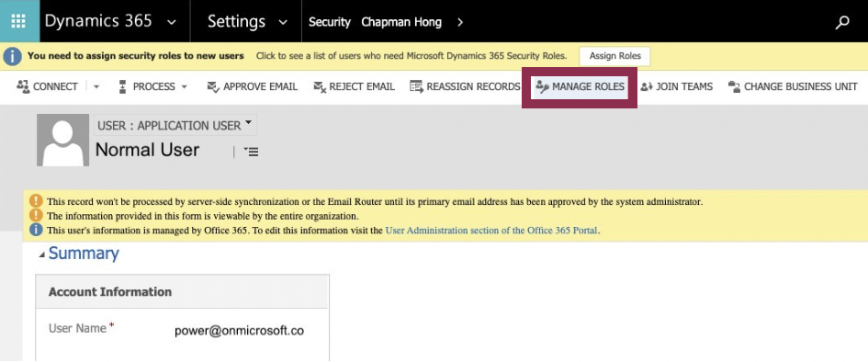Click Join Teams command
Image resolution: width=868 pixels, height=362 pixels.
(676, 87)
